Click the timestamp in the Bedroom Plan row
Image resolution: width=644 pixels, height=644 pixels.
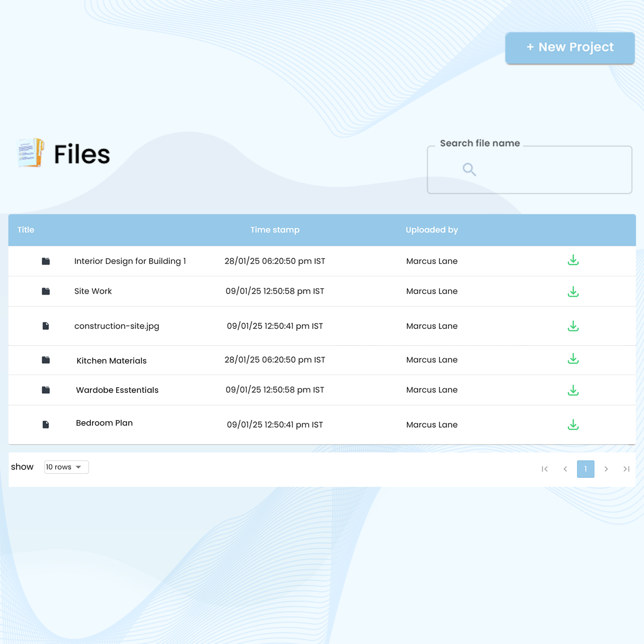coord(275,425)
